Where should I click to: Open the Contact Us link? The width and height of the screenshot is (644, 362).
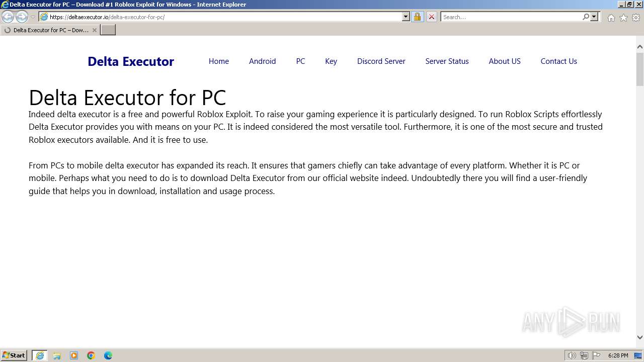pyautogui.click(x=559, y=61)
